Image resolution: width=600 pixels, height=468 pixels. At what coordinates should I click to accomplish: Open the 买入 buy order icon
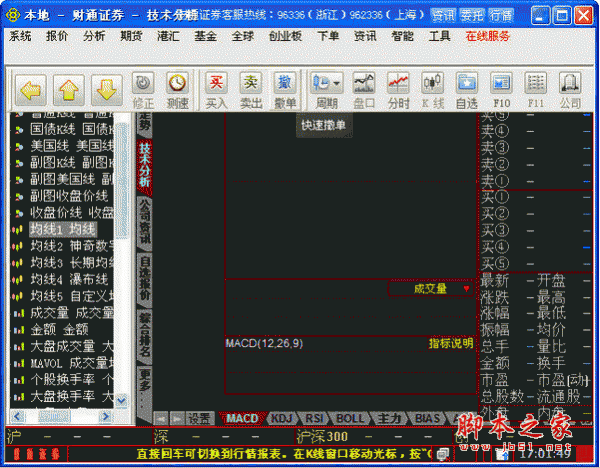point(216,91)
